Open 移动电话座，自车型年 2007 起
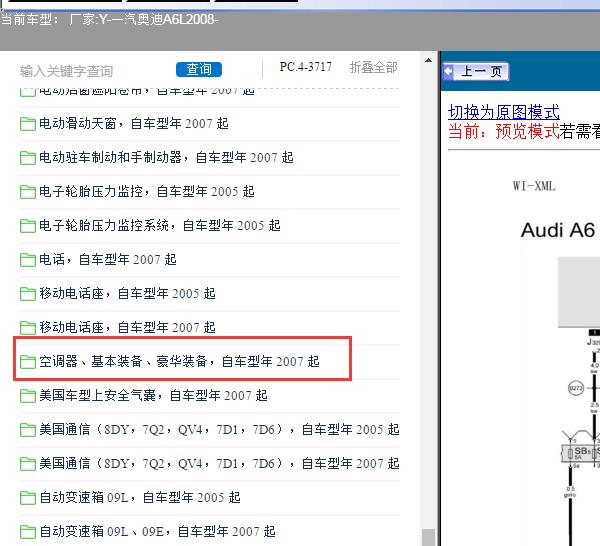This screenshot has height=546, width=600. pyautogui.click(x=127, y=328)
